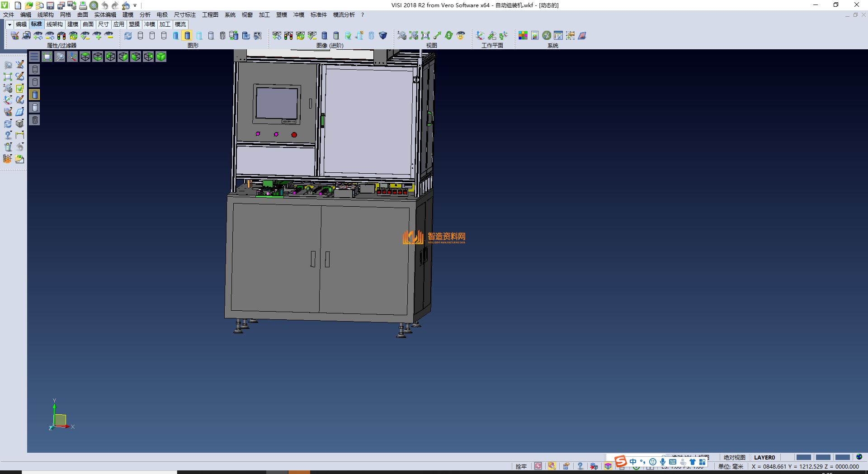868x474 pixels.
Task: Click the wrench system settings icon
Action: coord(547,35)
